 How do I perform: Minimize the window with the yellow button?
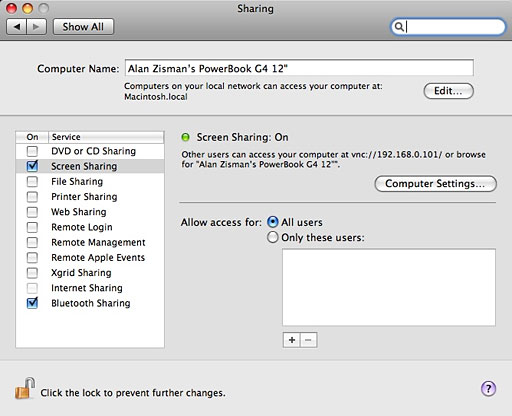point(28,8)
